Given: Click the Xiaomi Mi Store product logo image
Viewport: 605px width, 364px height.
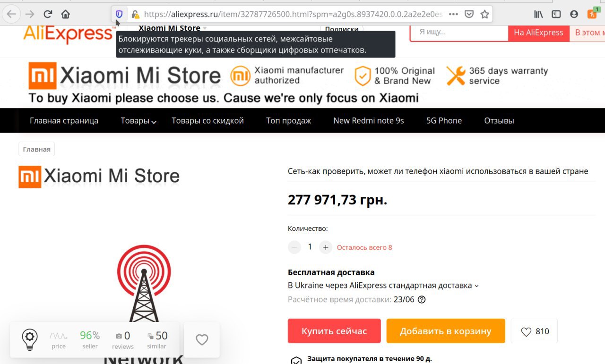Looking at the screenshot, I should (99, 176).
